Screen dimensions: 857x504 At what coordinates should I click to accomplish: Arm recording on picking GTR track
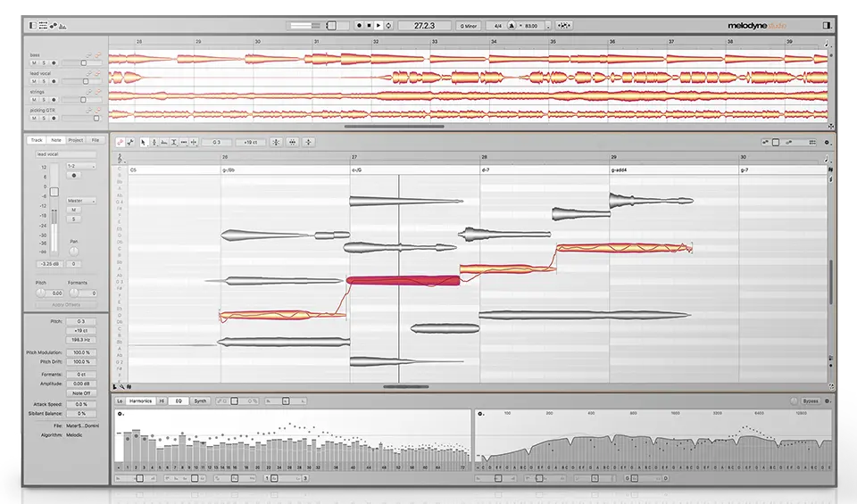(x=54, y=118)
